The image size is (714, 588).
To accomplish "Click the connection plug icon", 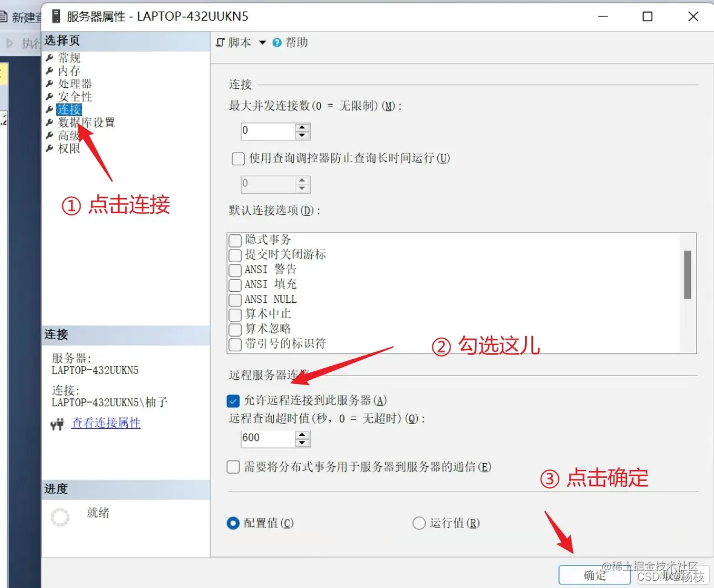I will pyautogui.click(x=58, y=424).
